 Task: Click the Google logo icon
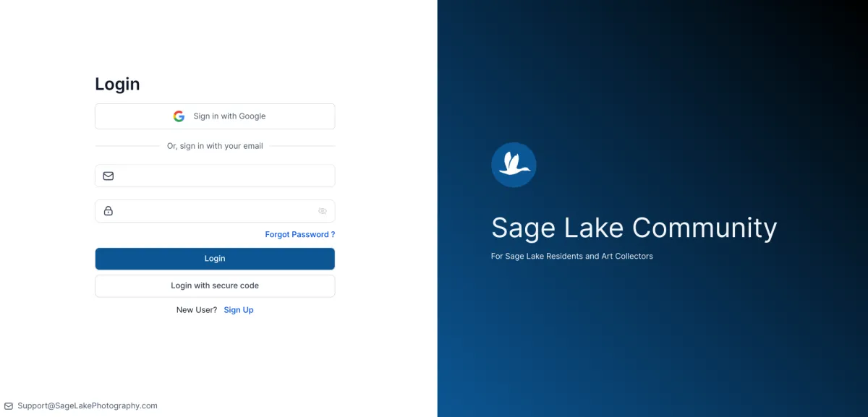pos(179,116)
